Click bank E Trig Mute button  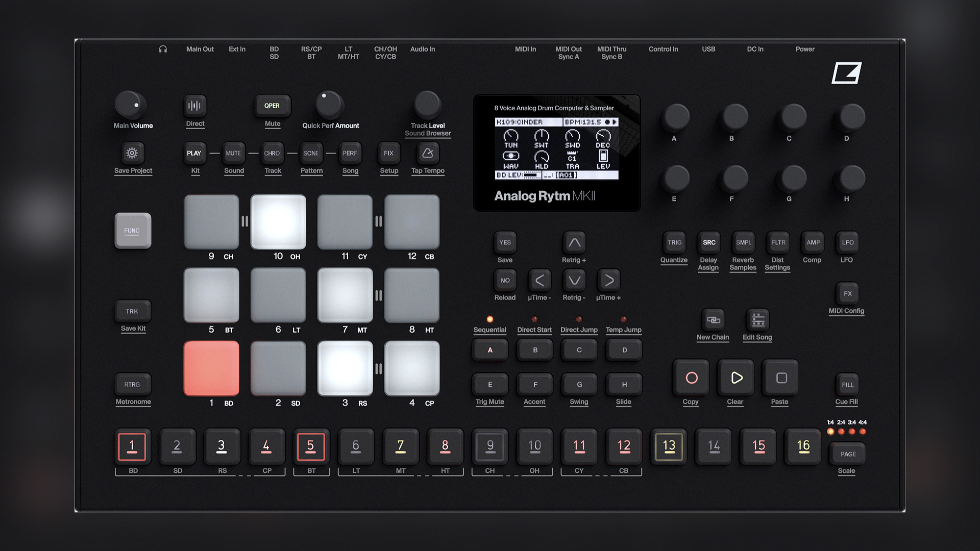click(x=490, y=385)
